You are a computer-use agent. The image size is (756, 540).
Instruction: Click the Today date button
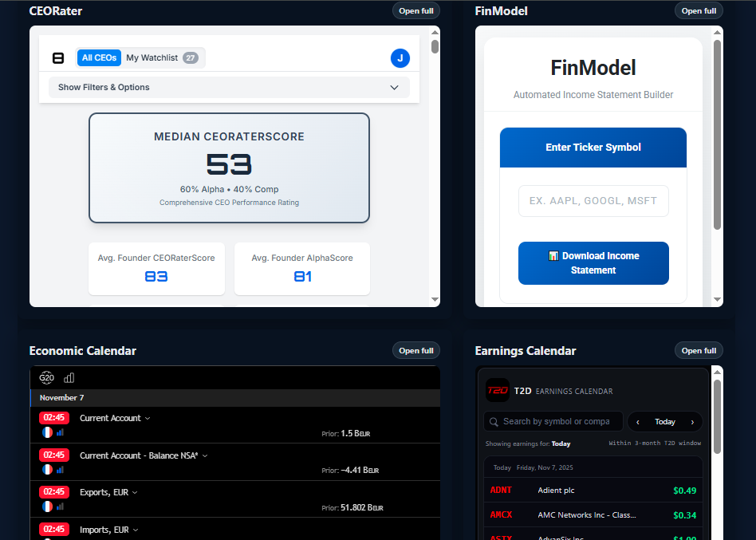[x=665, y=422]
